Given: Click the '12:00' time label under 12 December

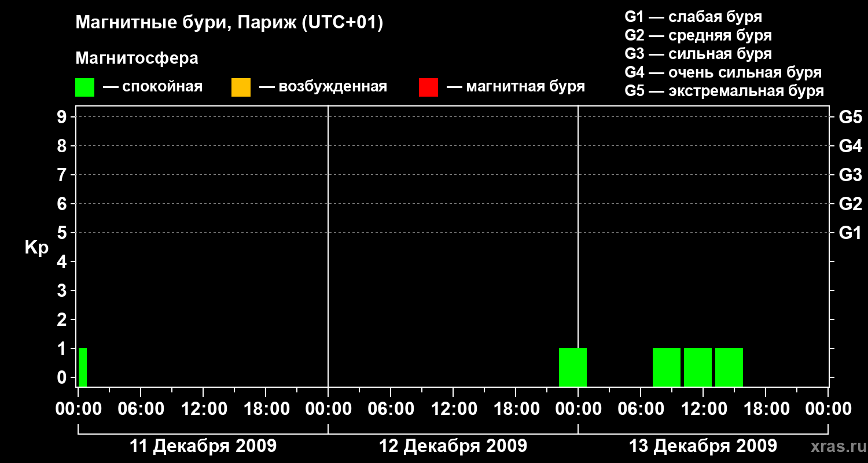Looking at the screenshot, I should [453, 409].
